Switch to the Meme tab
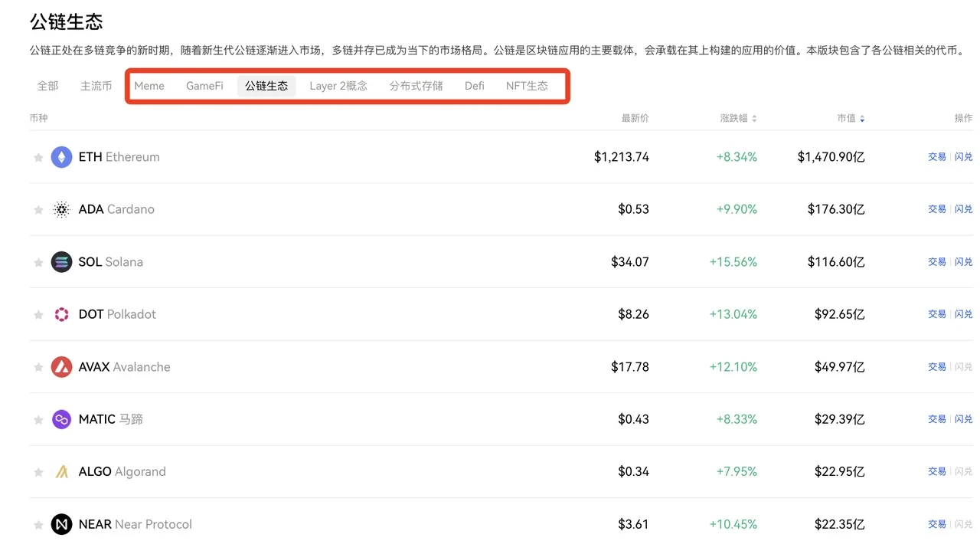The width and height of the screenshot is (980, 541). click(149, 86)
